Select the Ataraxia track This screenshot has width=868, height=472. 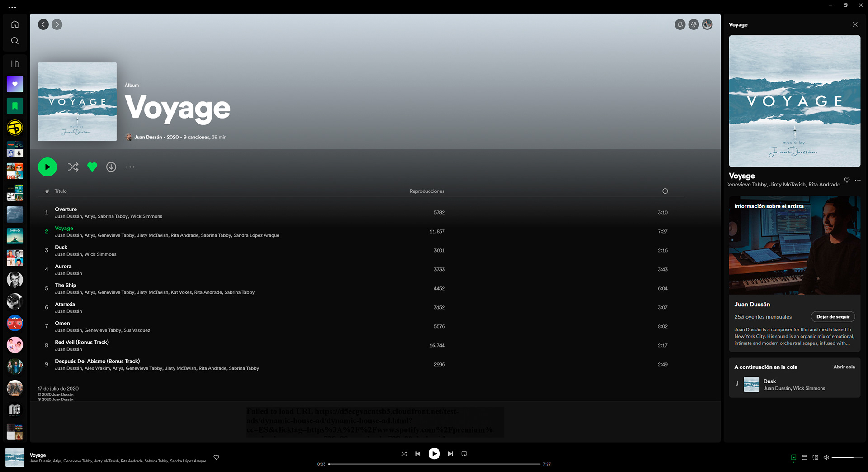coord(361,308)
